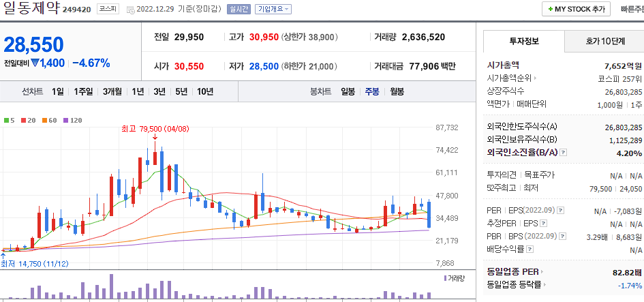Open help icon next to 배당수익률
Screen dimensions: 644x302
coord(530,249)
